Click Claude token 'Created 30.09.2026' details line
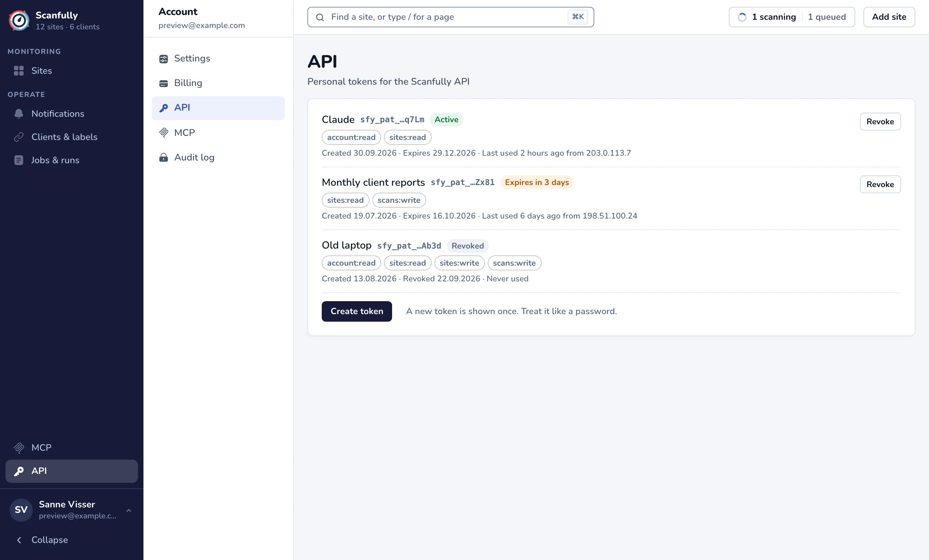Viewport: 929px width, 560px height. pyautogui.click(x=476, y=153)
